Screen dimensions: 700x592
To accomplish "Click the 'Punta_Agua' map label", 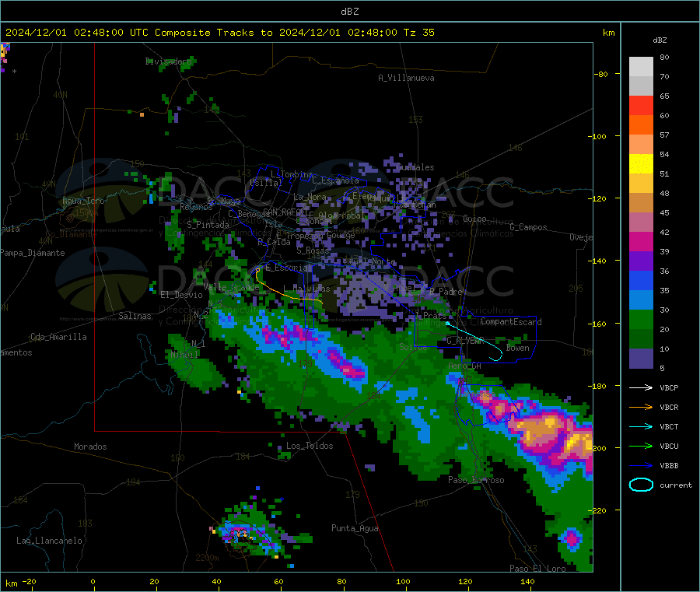I will tap(355, 528).
